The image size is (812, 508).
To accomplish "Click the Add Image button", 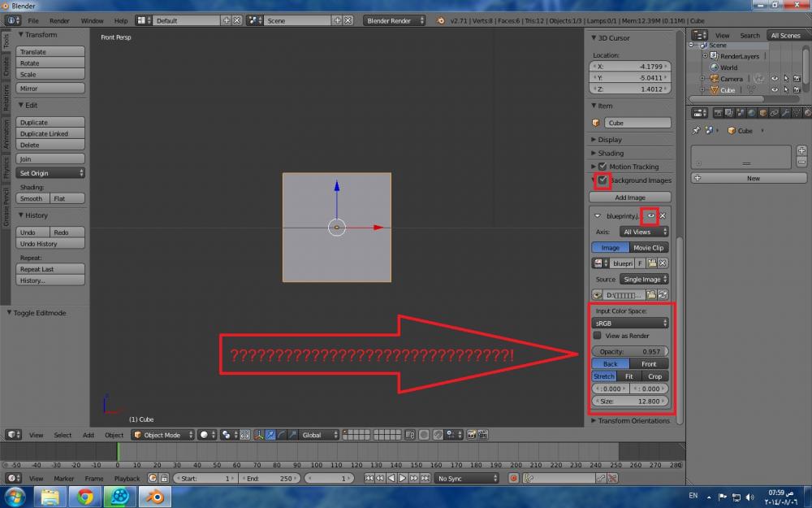I will 630,198.
